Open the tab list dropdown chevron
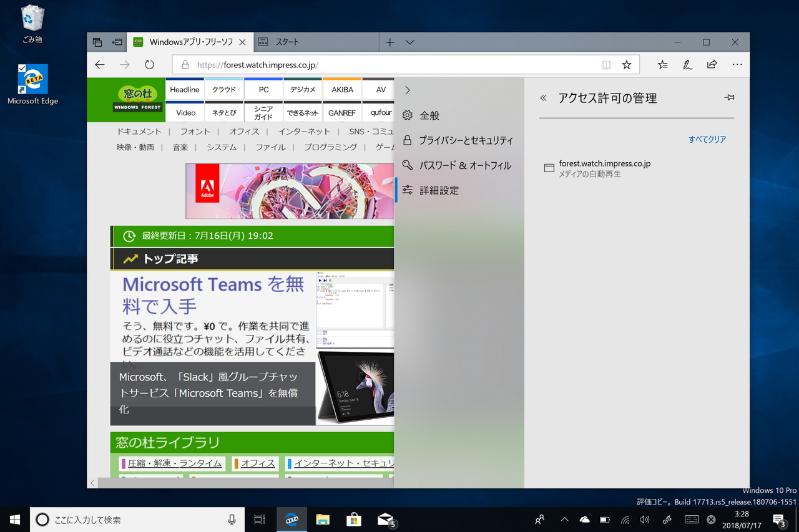799x532 pixels. point(410,42)
